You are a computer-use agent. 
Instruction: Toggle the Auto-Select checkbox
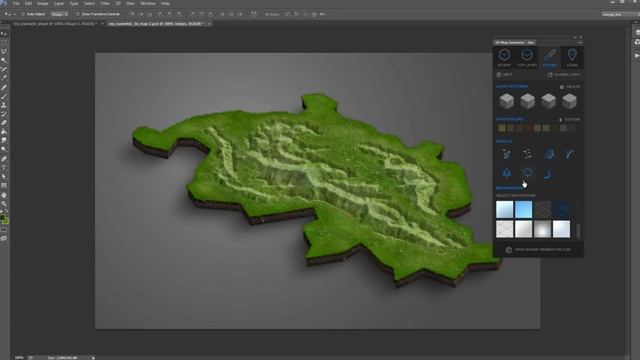point(23,14)
